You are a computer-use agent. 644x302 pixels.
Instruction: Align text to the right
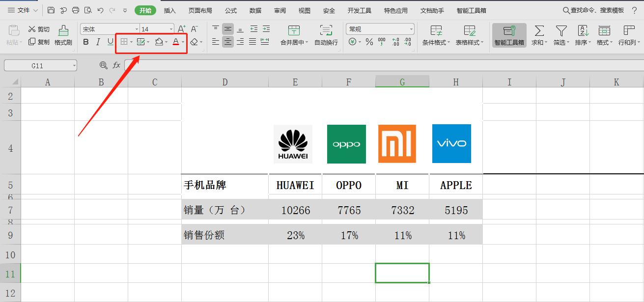240,42
